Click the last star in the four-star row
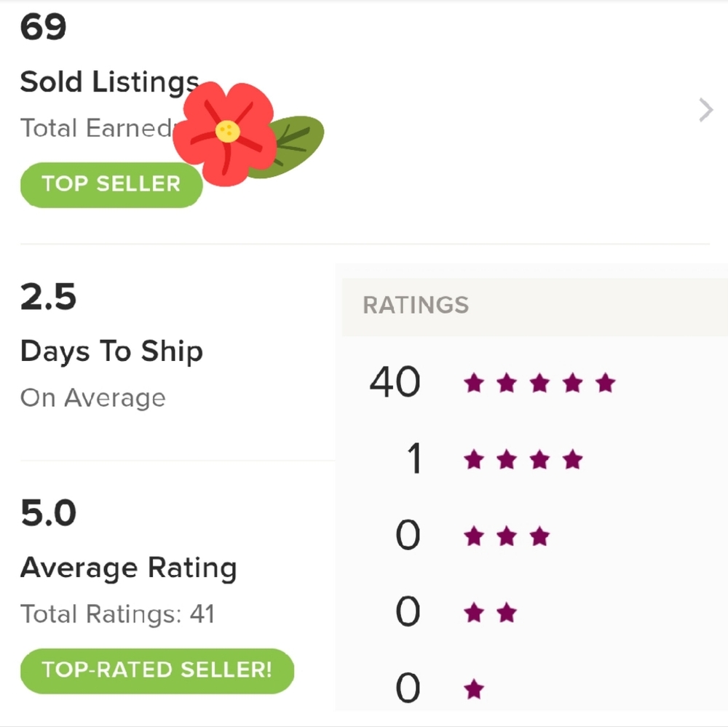Image resolution: width=728 pixels, height=727 pixels. pyautogui.click(x=573, y=459)
